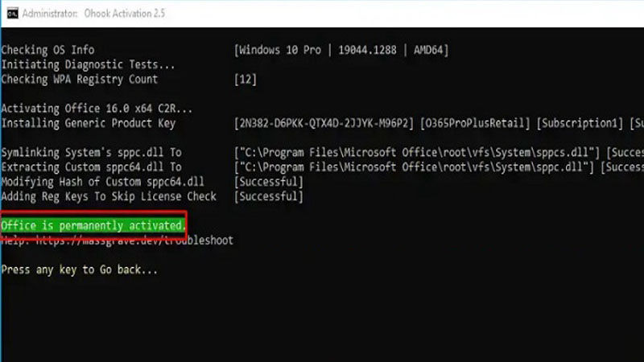Click the Press any key to Go back prompt
The width and height of the screenshot is (644, 362).
79,269
